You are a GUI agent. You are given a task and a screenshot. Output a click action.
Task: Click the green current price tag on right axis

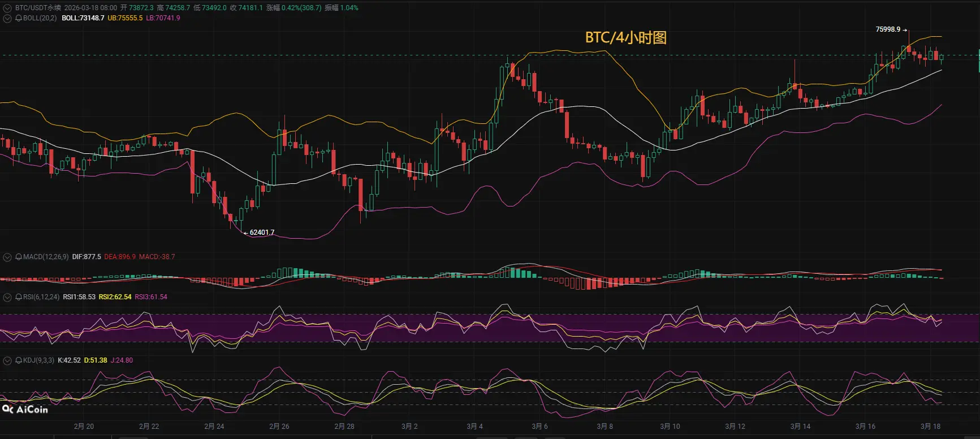click(x=979, y=60)
